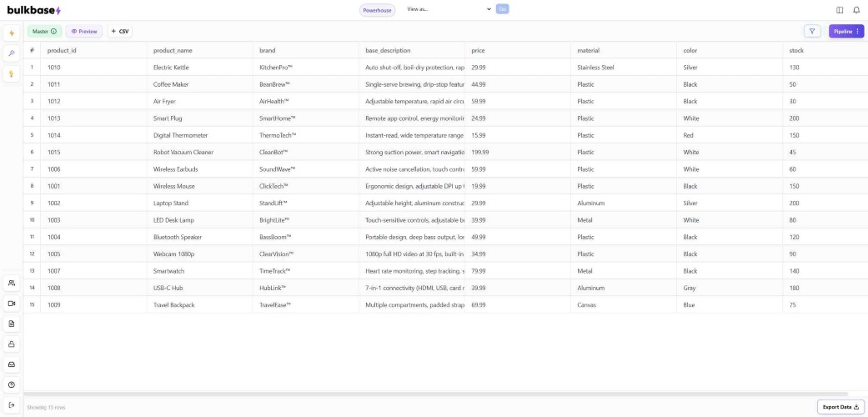868x417 pixels.
Task: Select the Master tab
Action: tap(44, 32)
